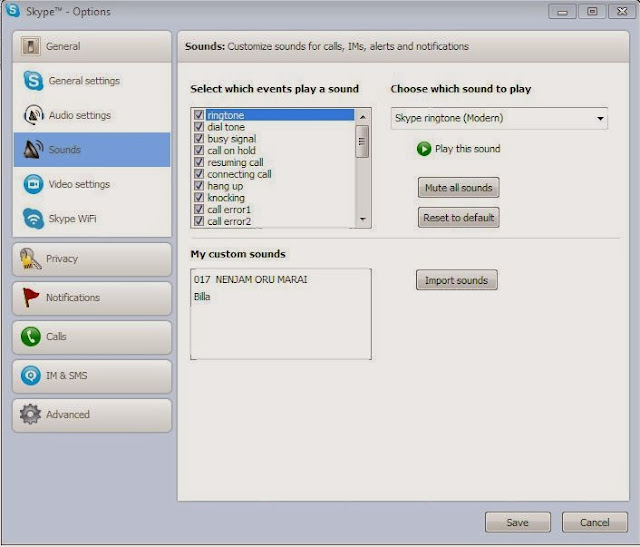Uncheck the dial tone checkbox
Image resolution: width=640 pixels, height=547 pixels.
[x=199, y=127]
